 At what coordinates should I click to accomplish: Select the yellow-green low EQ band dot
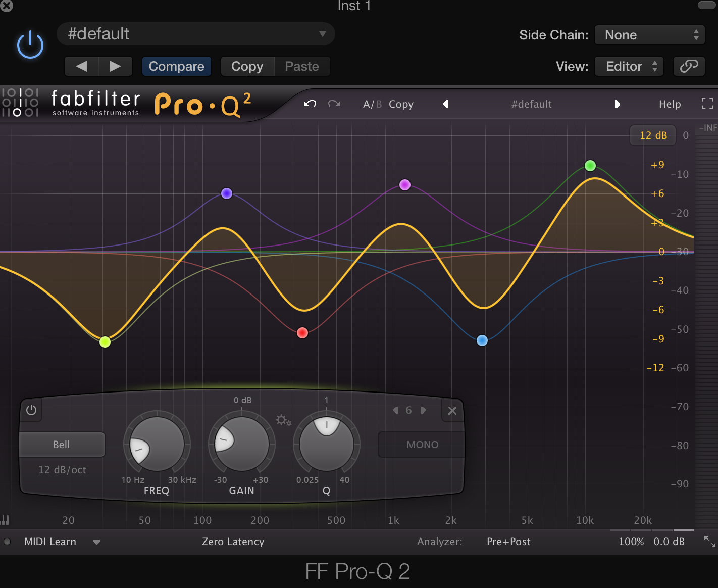(105, 342)
